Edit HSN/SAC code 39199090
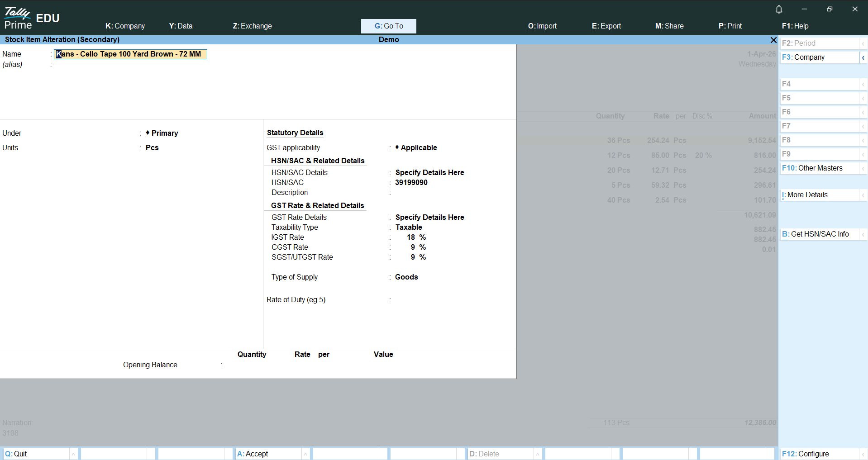The width and height of the screenshot is (868, 460). click(x=411, y=182)
